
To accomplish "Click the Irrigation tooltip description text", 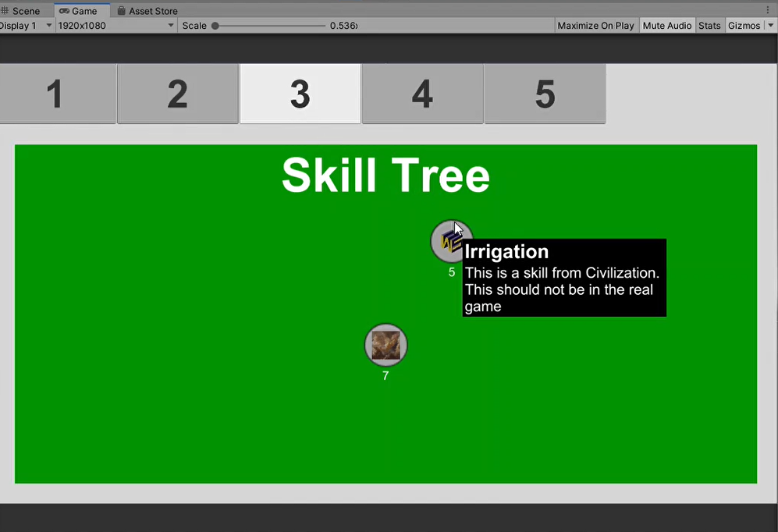I will [x=563, y=289].
